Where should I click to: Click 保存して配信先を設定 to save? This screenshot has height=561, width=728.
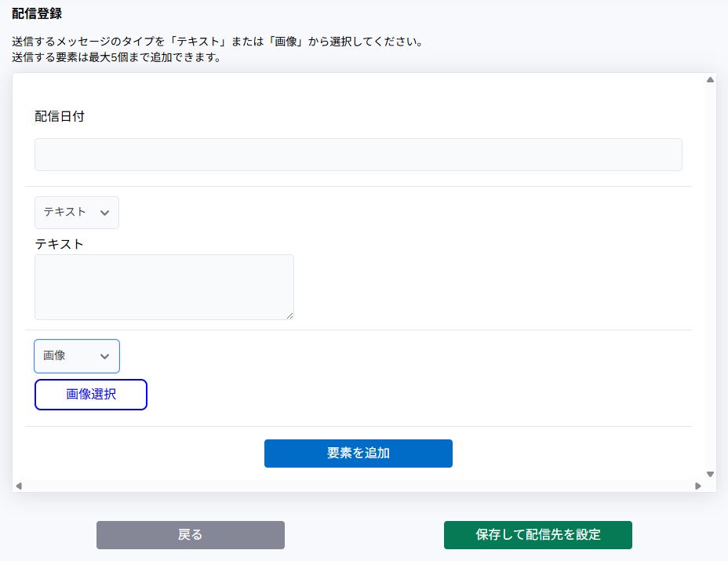[537, 535]
